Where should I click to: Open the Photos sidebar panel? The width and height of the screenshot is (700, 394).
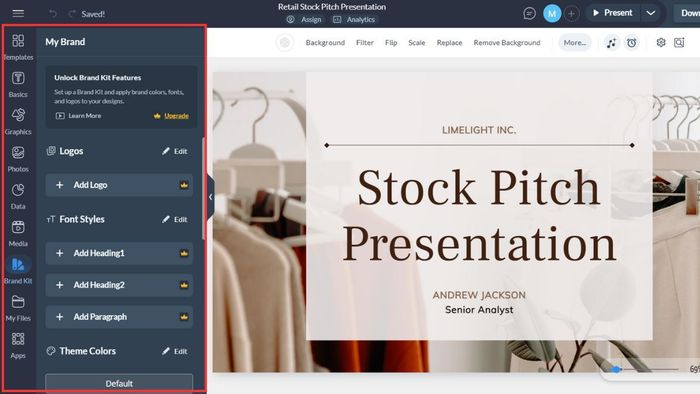[x=18, y=159]
